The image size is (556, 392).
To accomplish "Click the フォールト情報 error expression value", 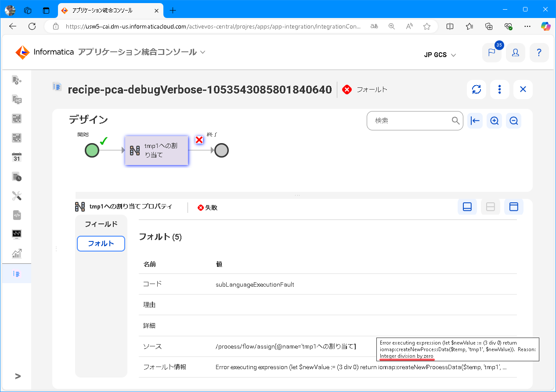I will tap(361, 367).
